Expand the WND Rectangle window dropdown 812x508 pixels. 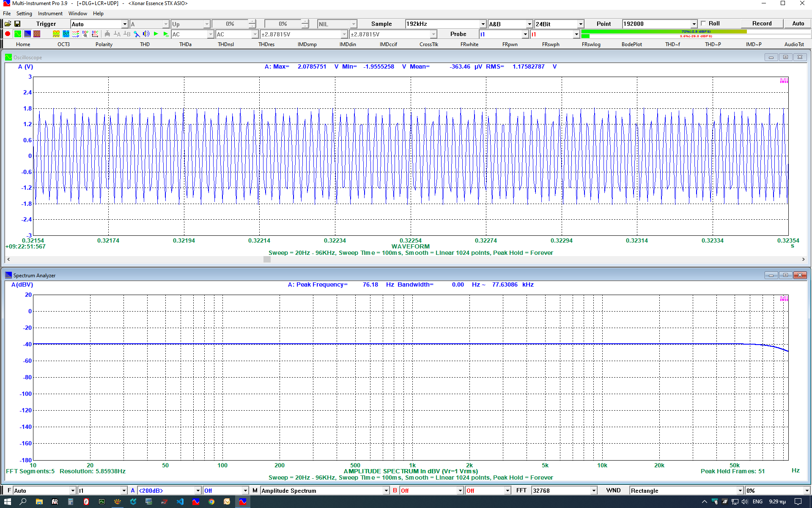740,491
